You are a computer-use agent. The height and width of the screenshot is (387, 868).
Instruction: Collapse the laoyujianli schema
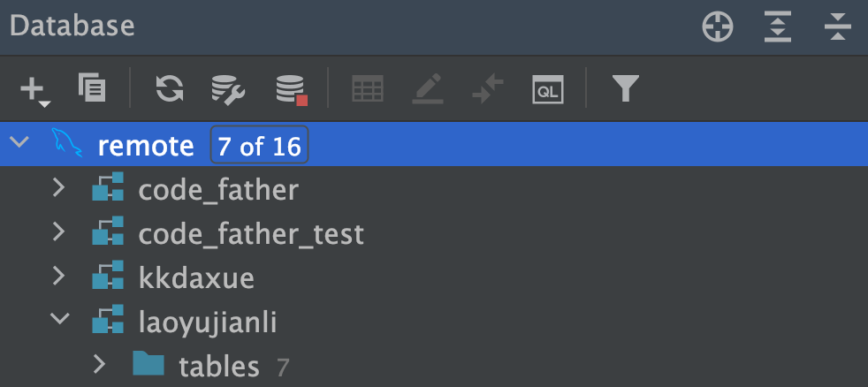[59, 322]
